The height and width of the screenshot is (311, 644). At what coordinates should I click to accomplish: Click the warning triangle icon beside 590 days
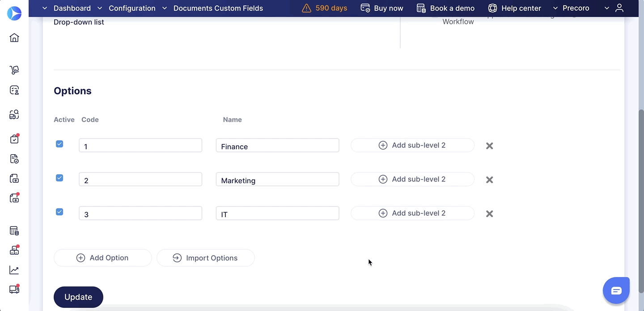306,8
